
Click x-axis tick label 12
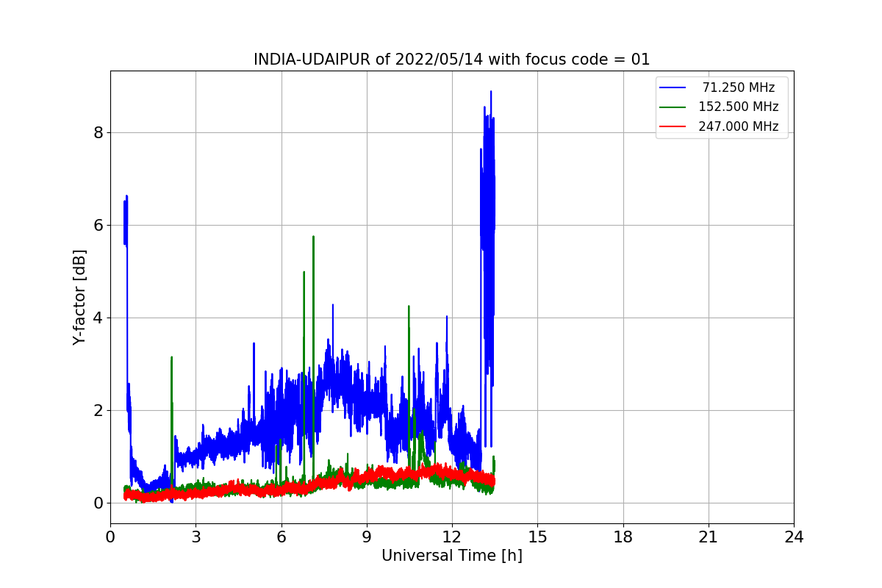452,537
